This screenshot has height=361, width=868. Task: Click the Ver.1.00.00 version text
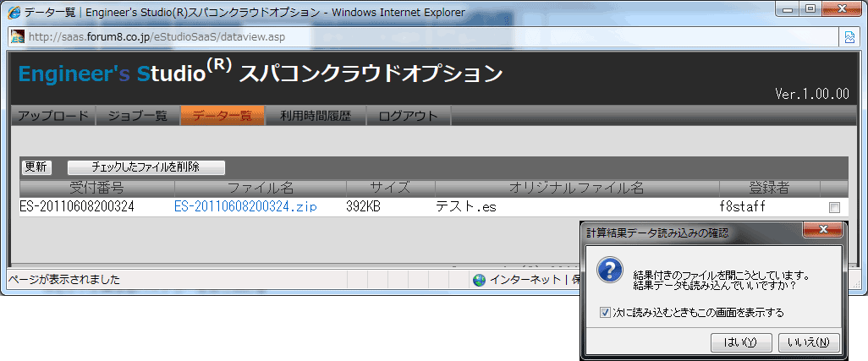pos(812,94)
